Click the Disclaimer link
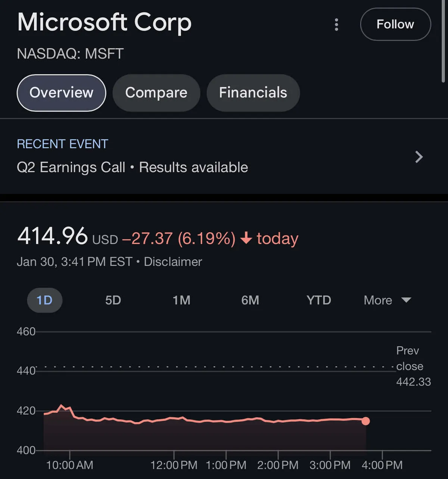 point(173,262)
